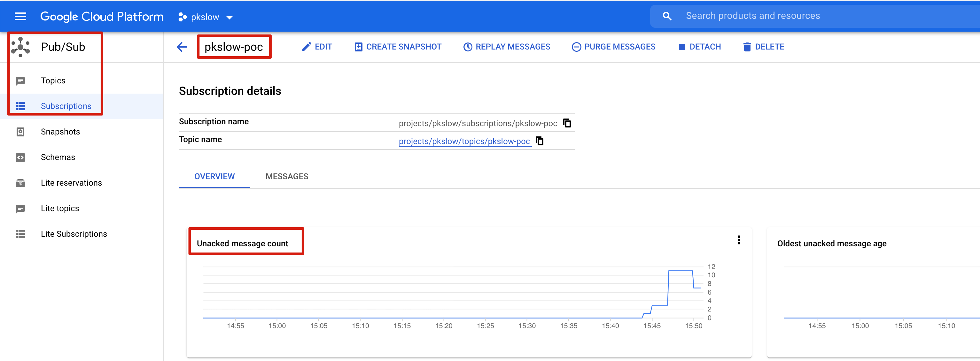Click REPLAY MESSAGES button label
The width and height of the screenshot is (980, 361).
pos(512,47)
